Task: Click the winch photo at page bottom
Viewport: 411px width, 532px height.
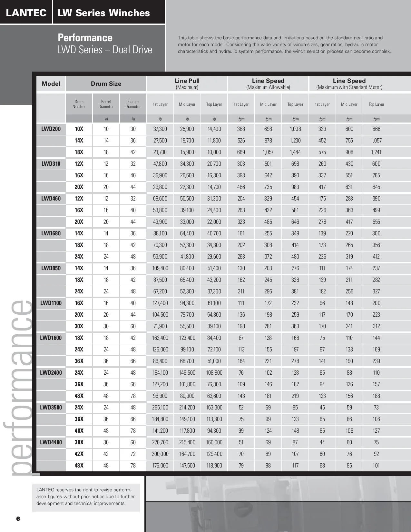Action: click(x=278, y=504)
